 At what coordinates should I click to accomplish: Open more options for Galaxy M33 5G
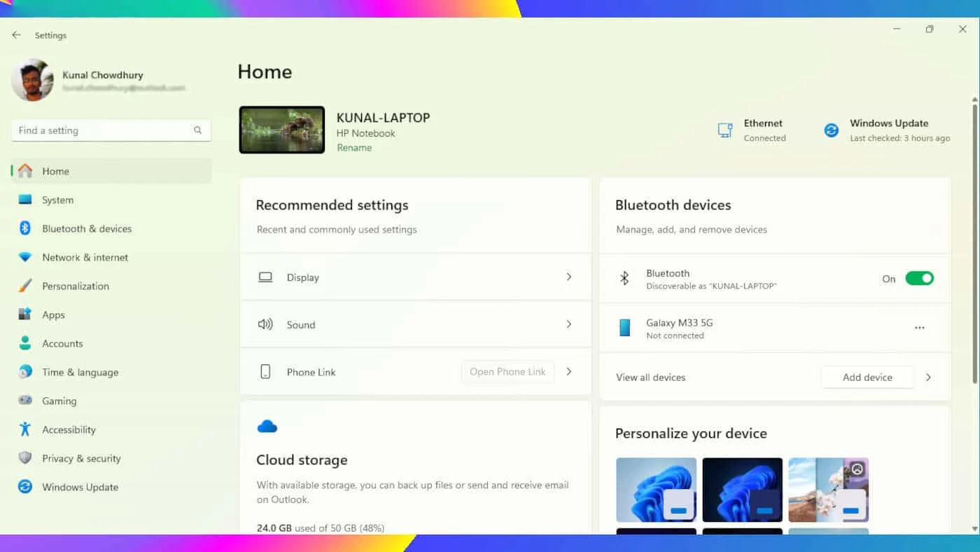coord(920,328)
